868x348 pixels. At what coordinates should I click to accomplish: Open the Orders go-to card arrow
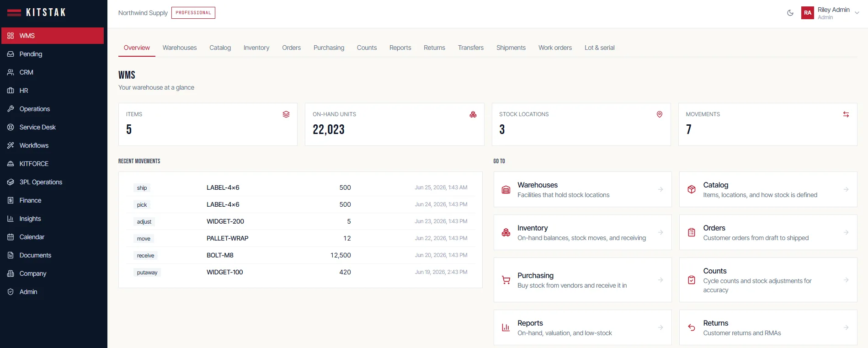tap(846, 232)
